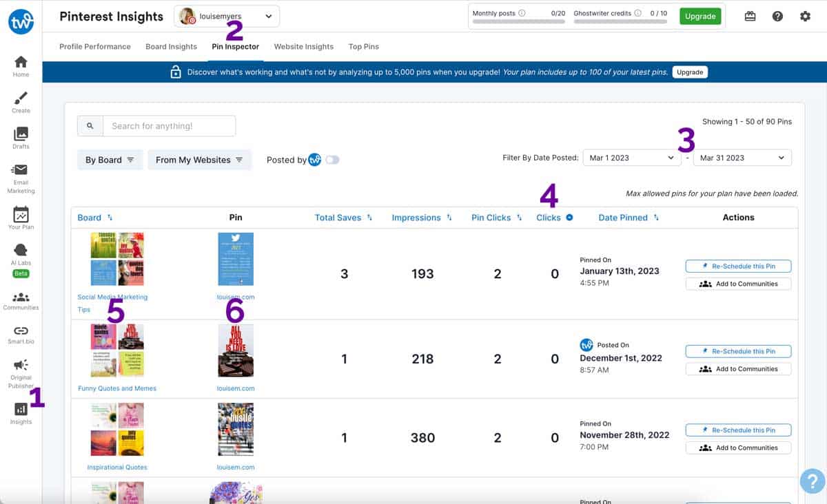Open the Funny Quotes and Memes board thumbnail
This screenshot has height=504, width=827.
[x=117, y=351]
